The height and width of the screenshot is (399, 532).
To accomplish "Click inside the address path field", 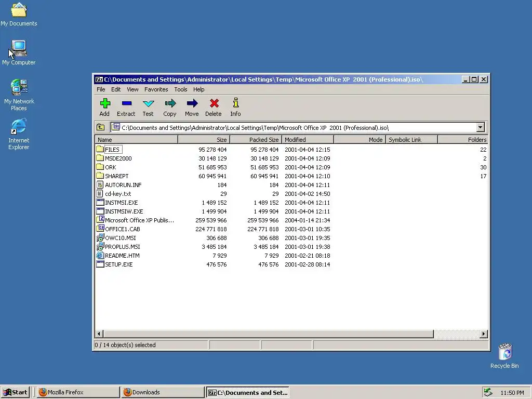I will point(294,128).
